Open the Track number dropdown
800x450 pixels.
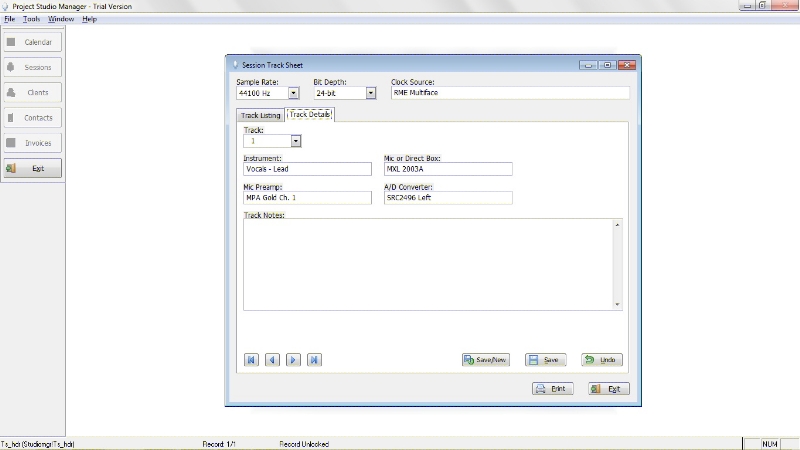click(295, 141)
